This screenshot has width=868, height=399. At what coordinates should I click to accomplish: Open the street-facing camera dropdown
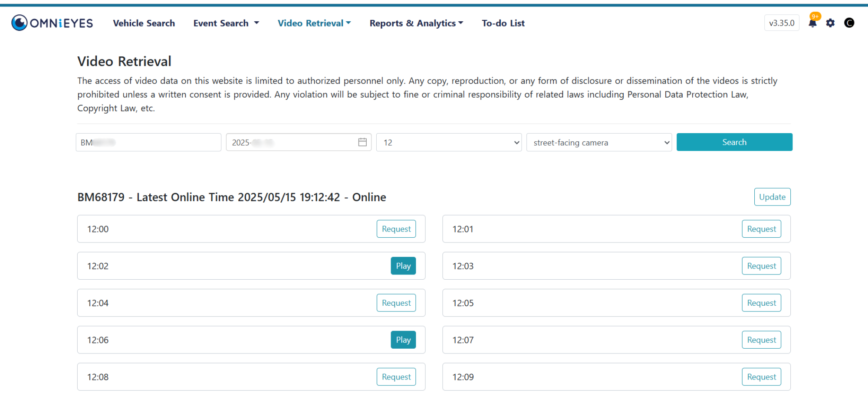(599, 142)
